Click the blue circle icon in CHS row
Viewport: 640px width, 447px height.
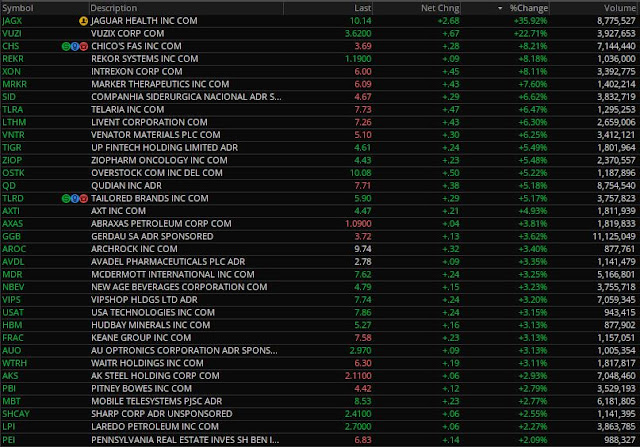coord(75,47)
